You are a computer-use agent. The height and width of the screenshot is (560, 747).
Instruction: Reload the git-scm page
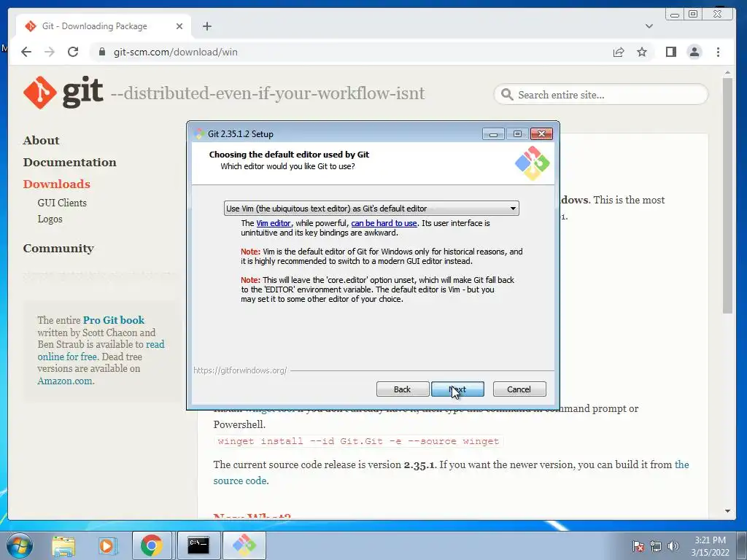point(73,52)
